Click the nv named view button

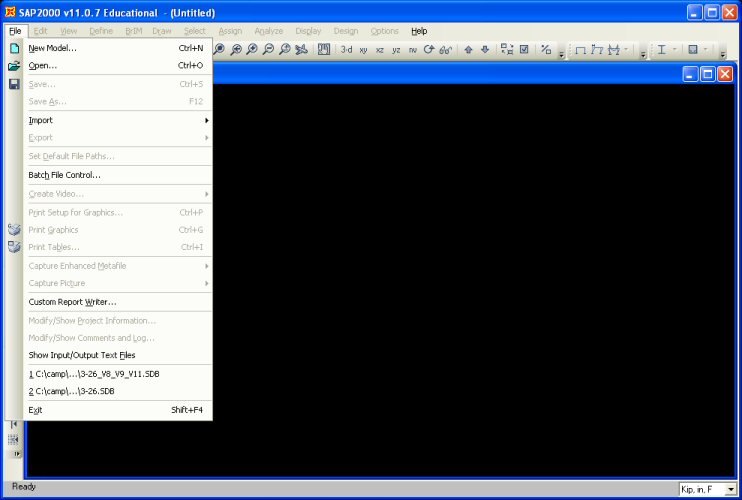(413, 50)
